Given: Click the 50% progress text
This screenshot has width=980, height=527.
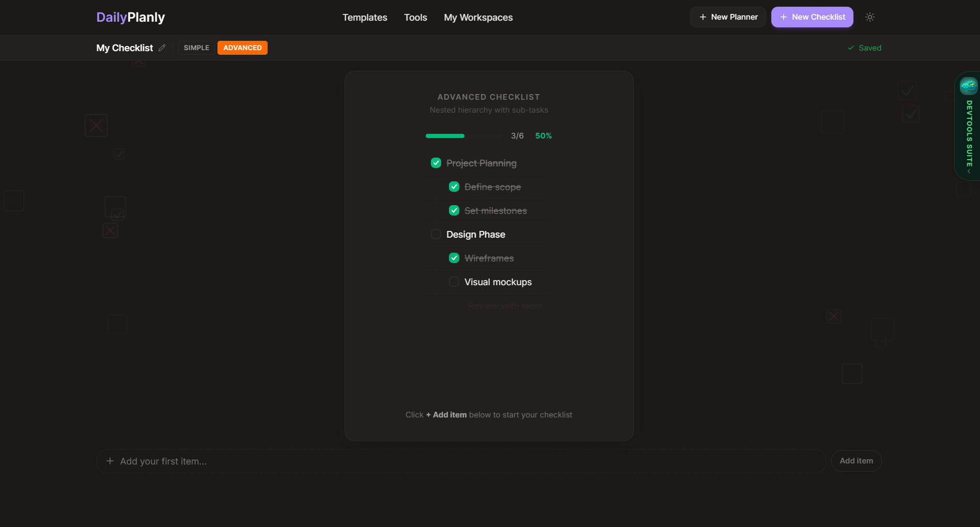Looking at the screenshot, I should pos(543,136).
